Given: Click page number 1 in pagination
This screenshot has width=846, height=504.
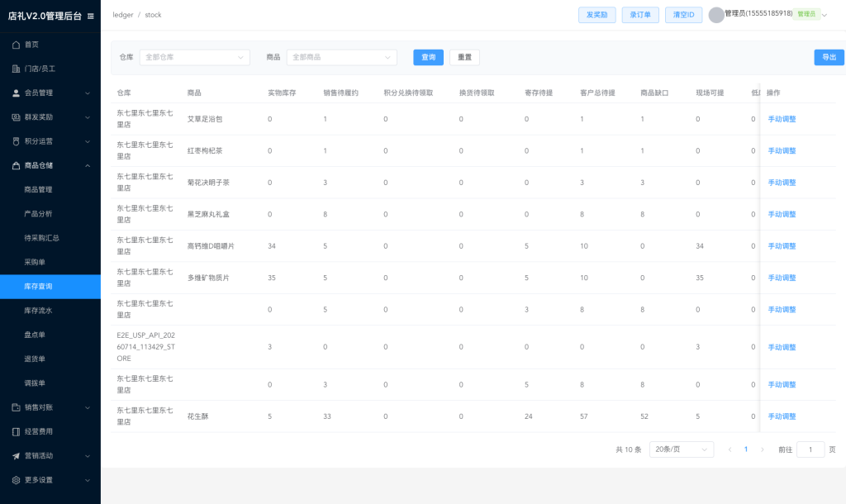Looking at the screenshot, I should (x=746, y=449).
